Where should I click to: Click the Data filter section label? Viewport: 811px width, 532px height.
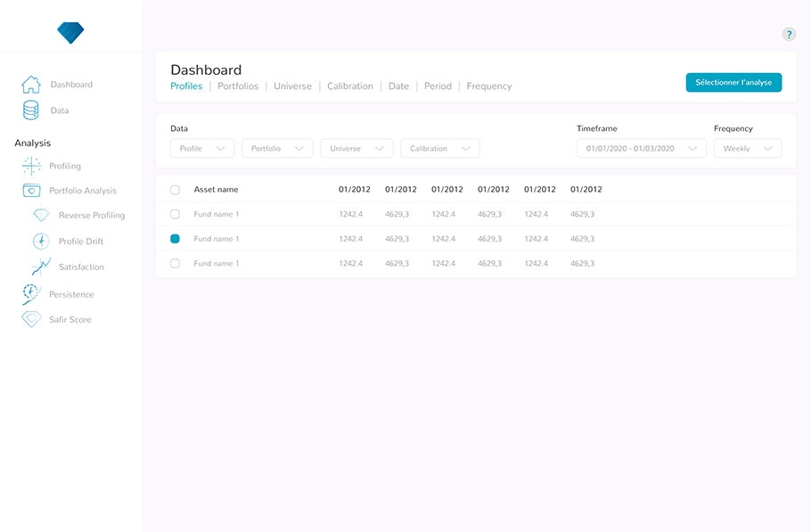pyautogui.click(x=179, y=128)
